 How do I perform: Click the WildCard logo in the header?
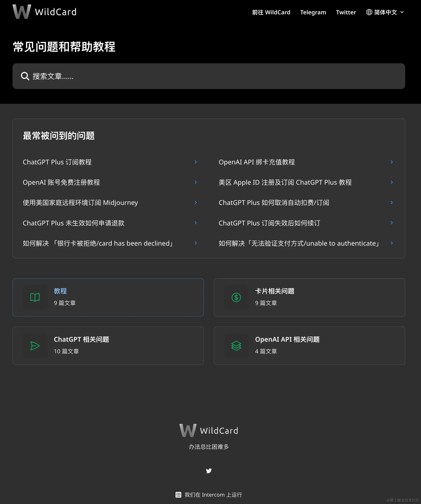click(x=45, y=12)
